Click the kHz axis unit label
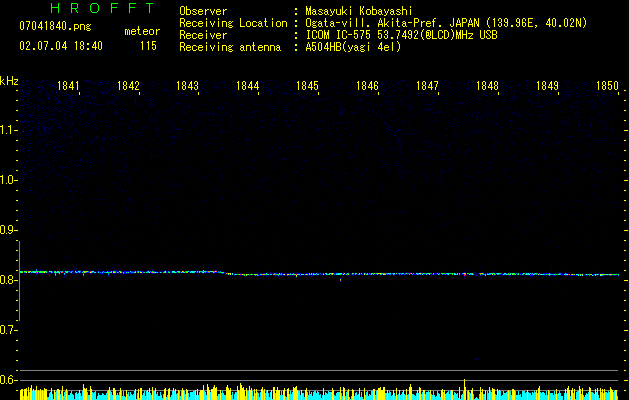This screenshot has width=629, height=400. click(9, 81)
